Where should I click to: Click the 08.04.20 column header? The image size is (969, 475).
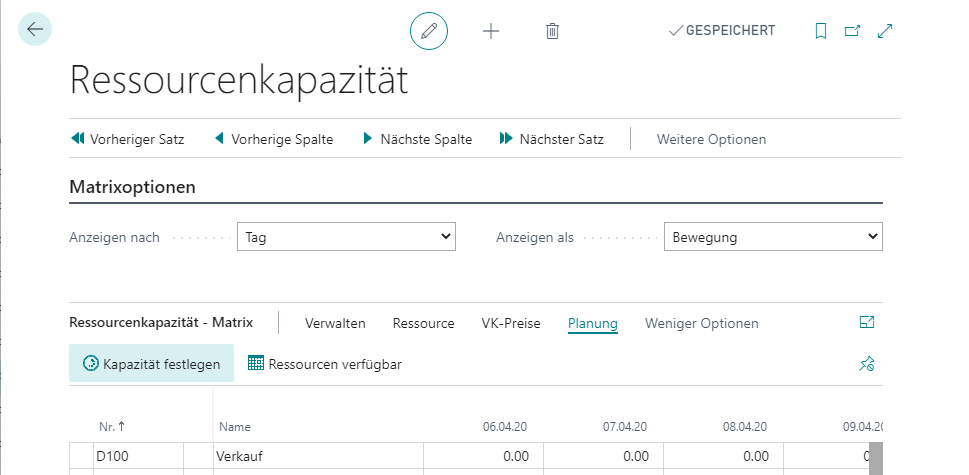745,427
